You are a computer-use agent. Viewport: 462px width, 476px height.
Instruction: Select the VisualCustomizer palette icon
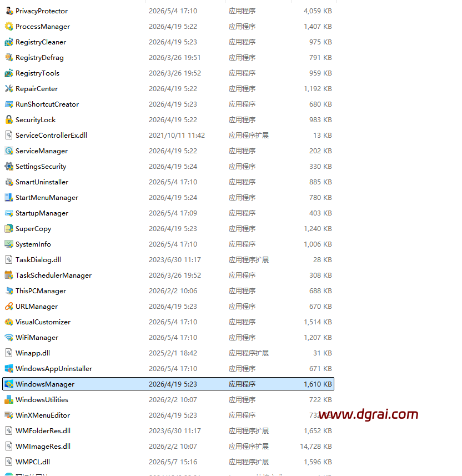pos(9,322)
